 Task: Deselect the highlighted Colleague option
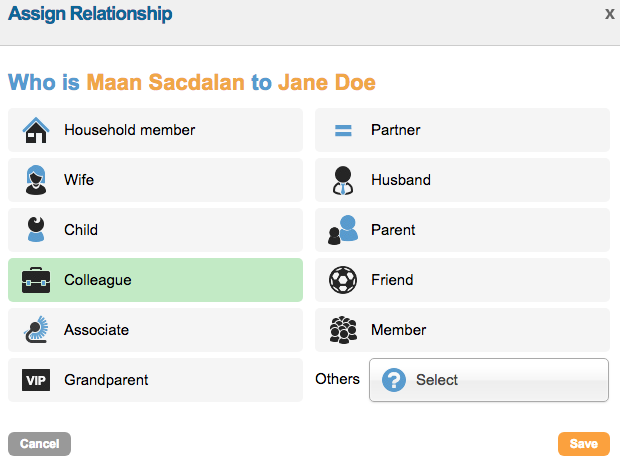tap(155, 280)
